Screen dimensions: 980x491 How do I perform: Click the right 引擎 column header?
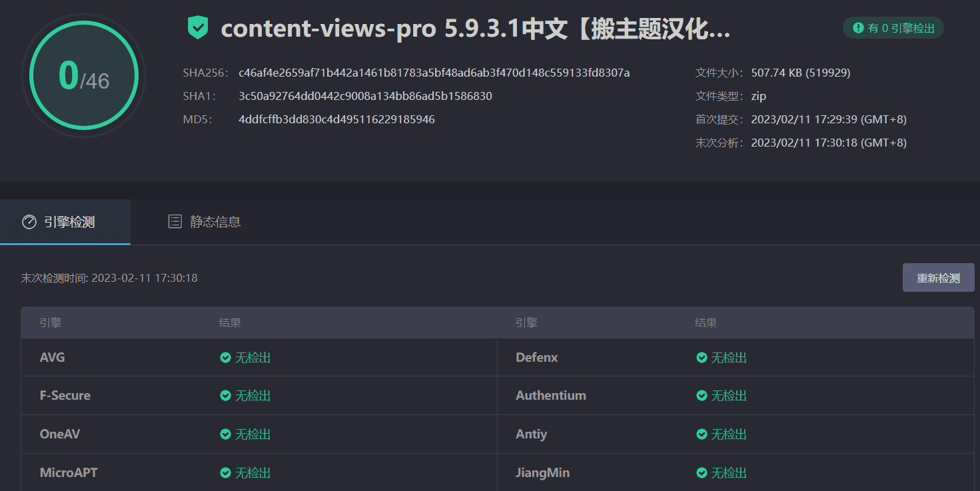pyautogui.click(x=526, y=323)
